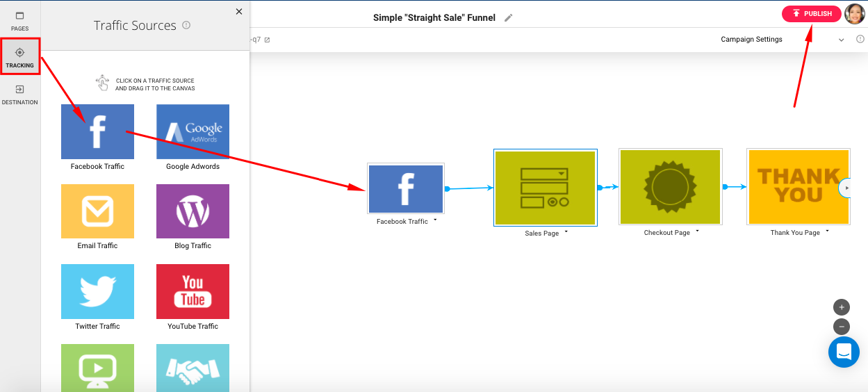The image size is (868, 392).
Task: Select Checkout Page node on canvas
Action: (670, 188)
